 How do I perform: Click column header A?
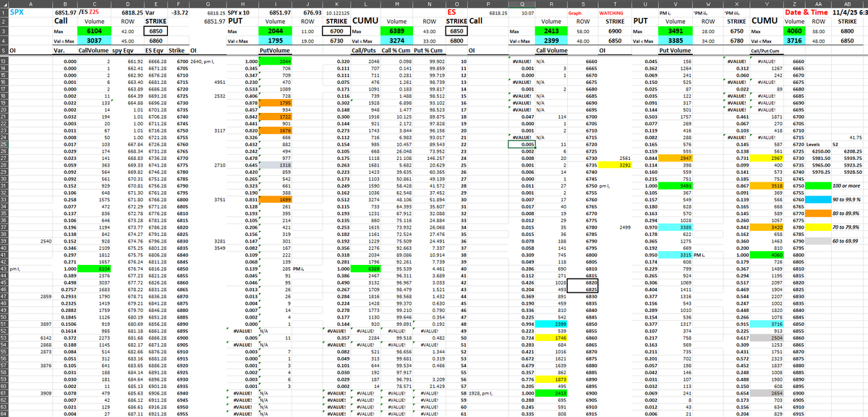(30, 4)
